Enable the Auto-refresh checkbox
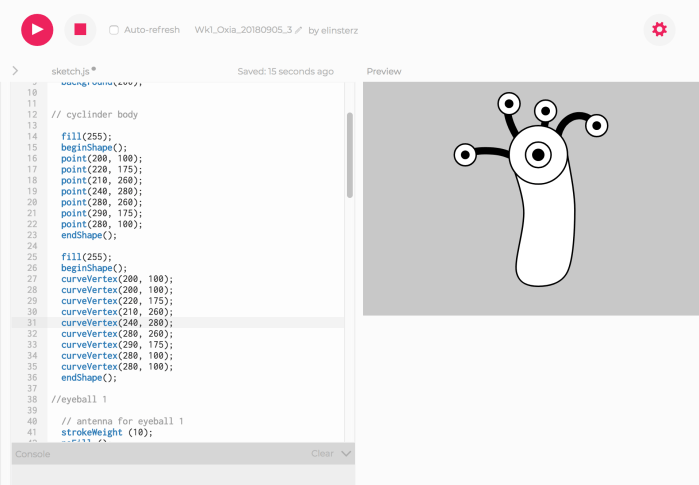 (x=114, y=30)
